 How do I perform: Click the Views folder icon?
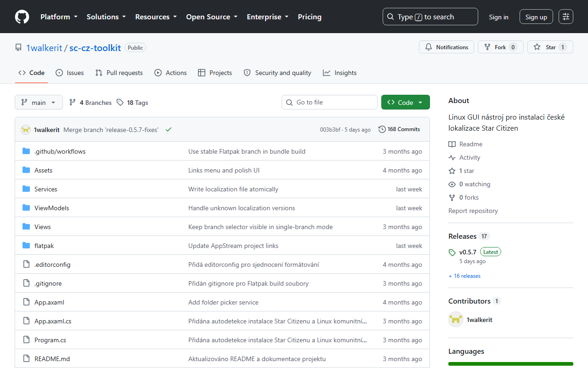pyautogui.click(x=26, y=227)
